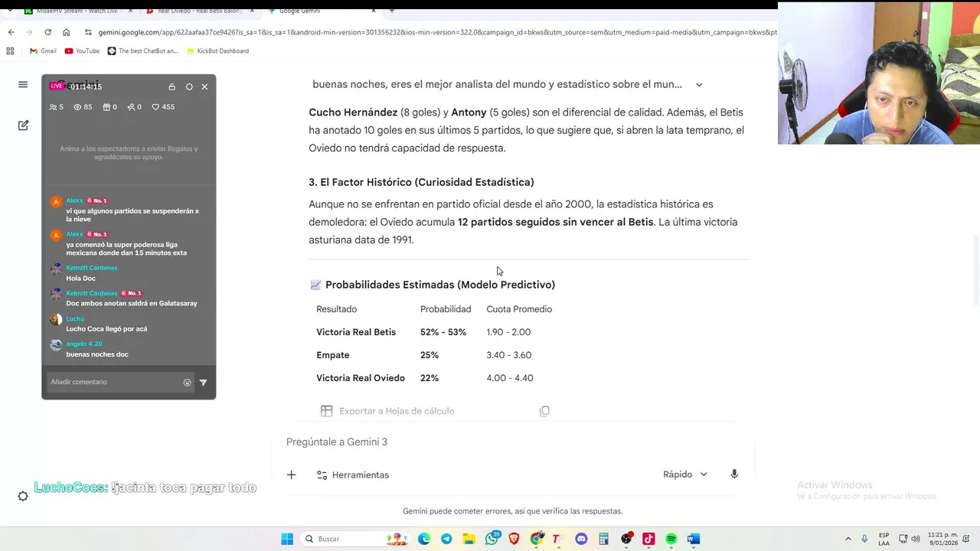The height and width of the screenshot is (551, 980).
Task: Click the '4.00 - 4.40' odds cell
Action: [x=510, y=378]
